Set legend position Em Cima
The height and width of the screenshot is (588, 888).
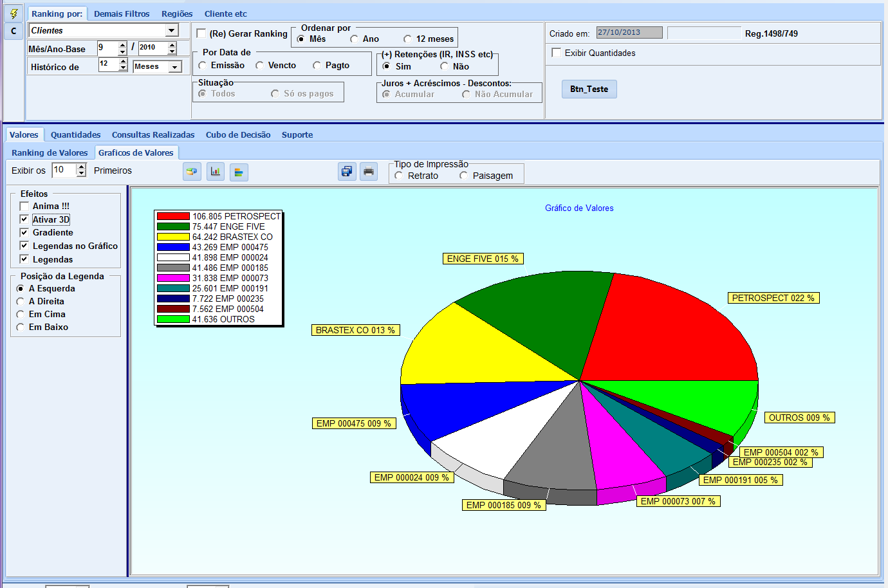pyautogui.click(x=21, y=314)
